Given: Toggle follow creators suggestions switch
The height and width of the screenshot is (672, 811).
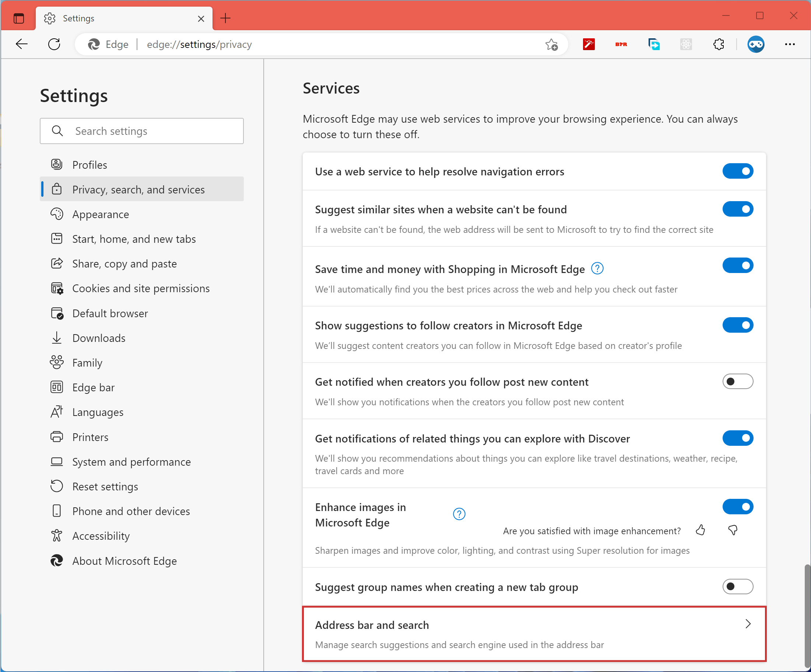Looking at the screenshot, I should (x=738, y=325).
